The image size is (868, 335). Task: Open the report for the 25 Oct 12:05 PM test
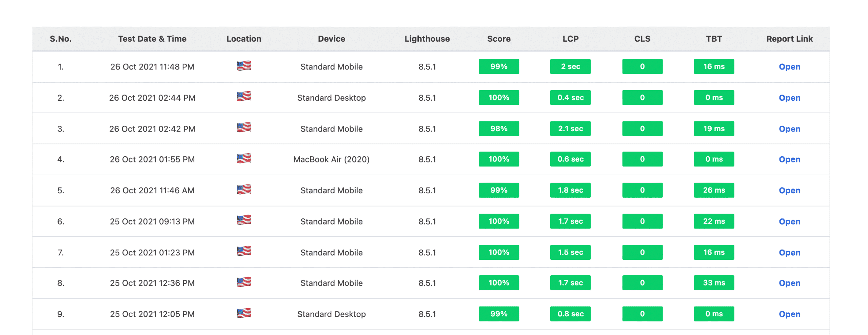tap(789, 314)
